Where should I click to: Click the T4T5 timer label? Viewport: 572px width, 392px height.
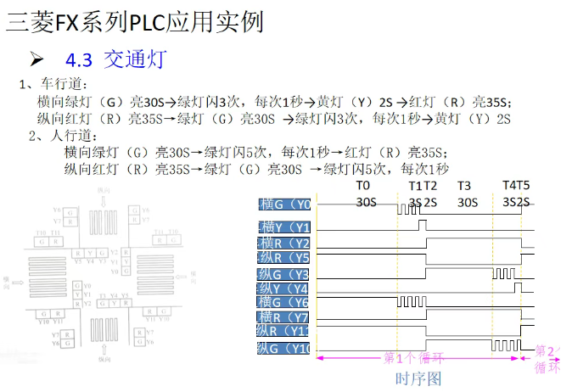coord(516,185)
